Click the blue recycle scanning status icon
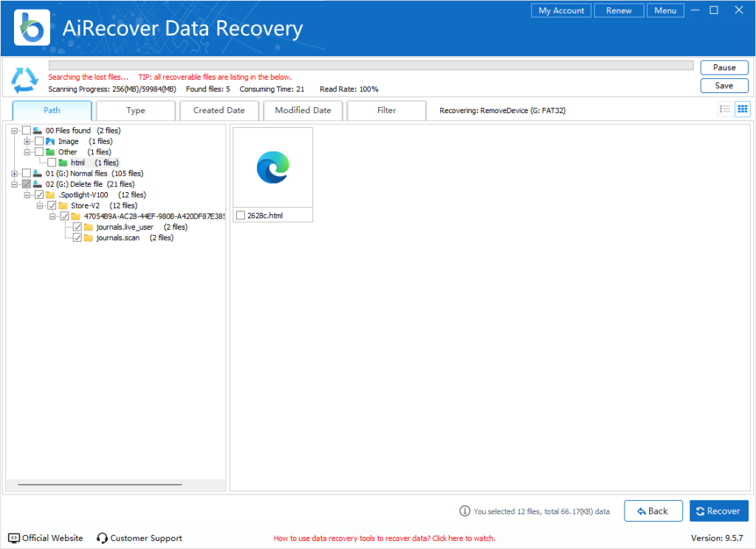This screenshot has height=549, width=756. click(24, 78)
